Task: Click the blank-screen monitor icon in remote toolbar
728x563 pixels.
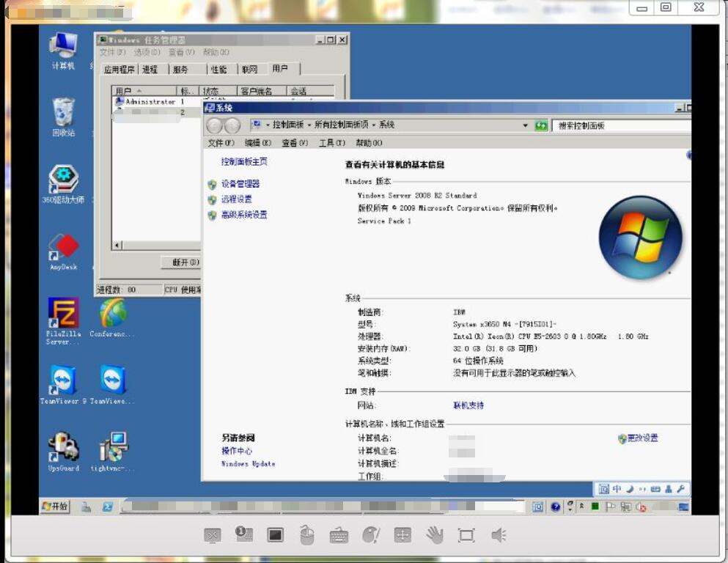Action: click(x=275, y=535)
